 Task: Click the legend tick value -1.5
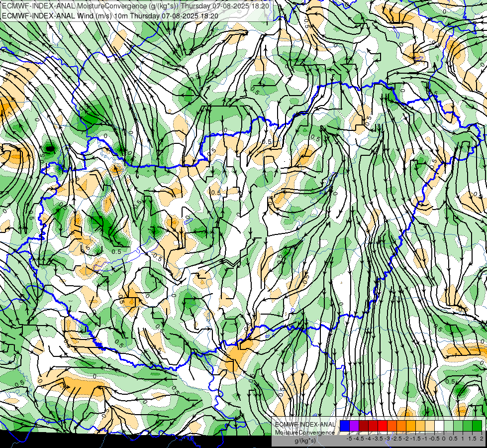[x=415, y=439]
